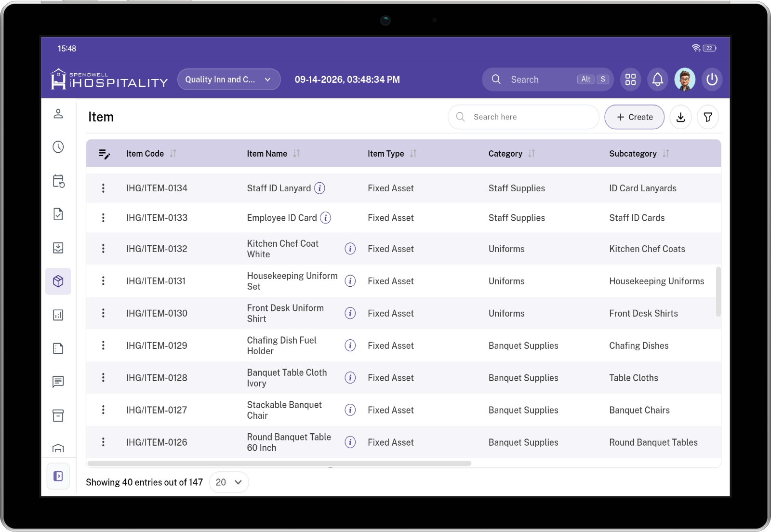
Task: Sort by Item Name column
Action: pos(296,154)
